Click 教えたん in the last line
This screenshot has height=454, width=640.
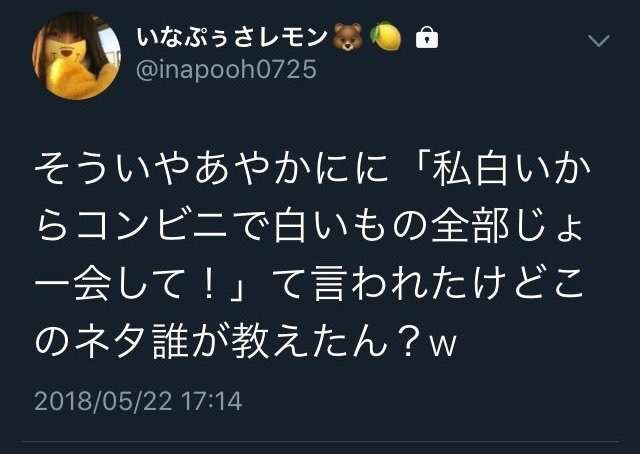pyautogui.click(x=309, y=340)
